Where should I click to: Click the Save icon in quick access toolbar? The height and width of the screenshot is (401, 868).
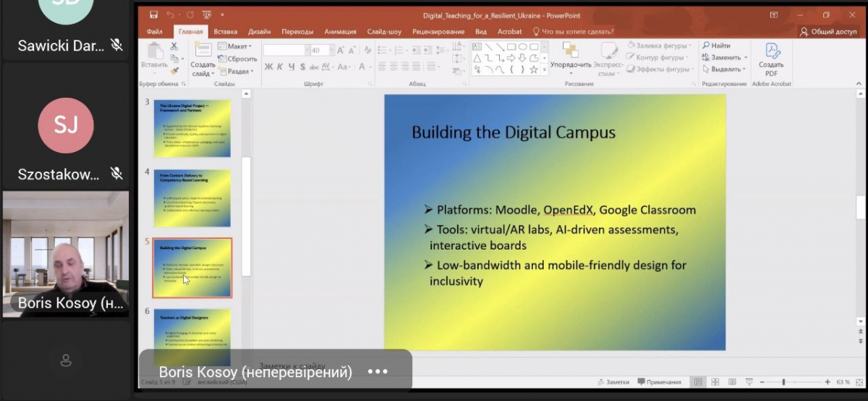pos(153,14)
